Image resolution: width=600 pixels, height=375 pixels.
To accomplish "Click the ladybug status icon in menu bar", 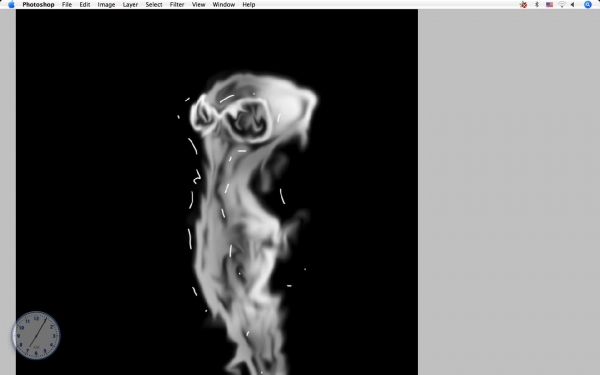I will tap(523, 5).
